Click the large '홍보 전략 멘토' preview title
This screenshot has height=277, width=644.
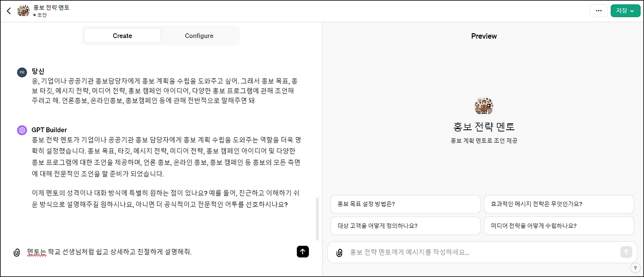coord(484,127)
